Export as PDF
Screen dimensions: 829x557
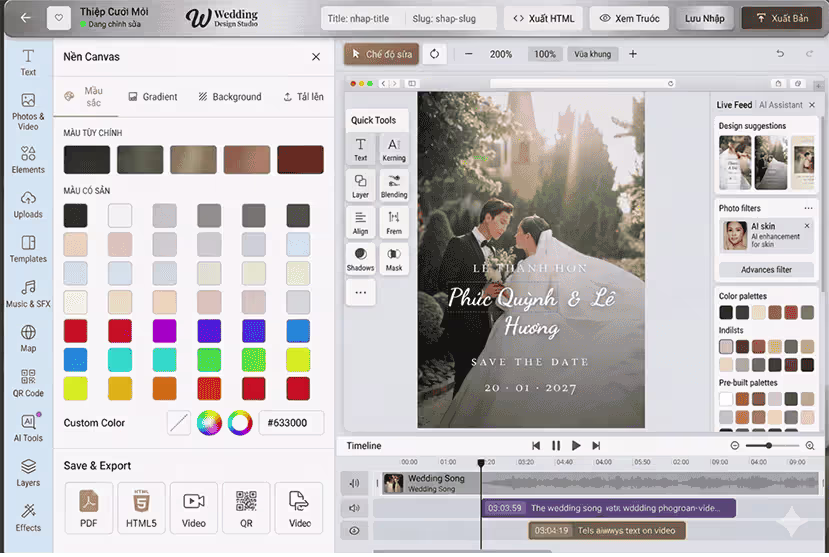[89, 508]
